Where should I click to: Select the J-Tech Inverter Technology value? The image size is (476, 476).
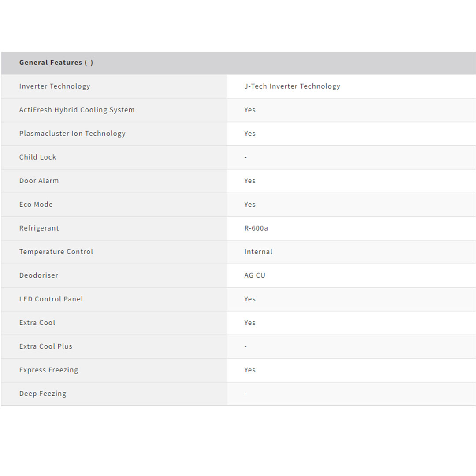pos(292,86)
